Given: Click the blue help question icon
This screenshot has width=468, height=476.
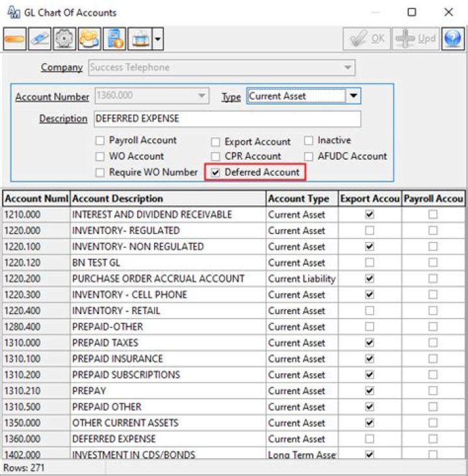Looking at the screenshot, I should (x=453, y=39).
